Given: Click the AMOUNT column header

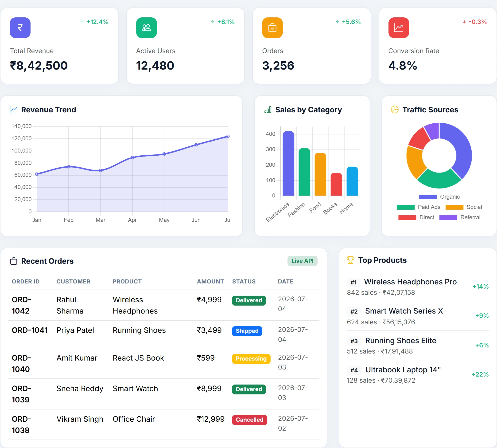Looking at the screenshot, I should 210,281.
